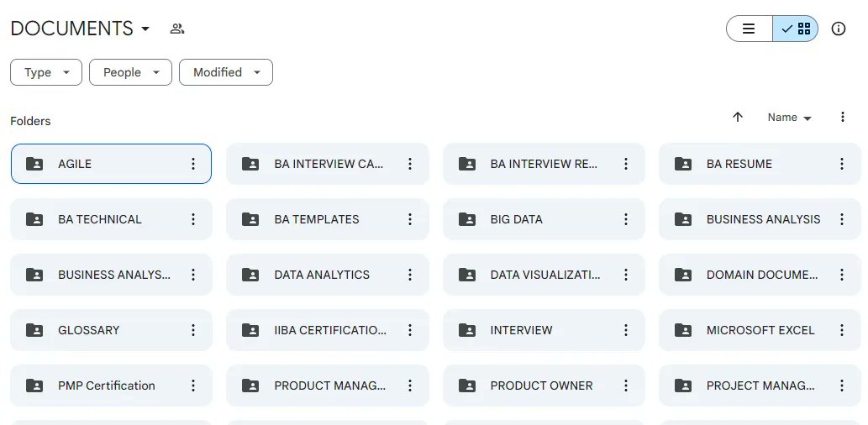Open the Modified filter dropdown
Viewport: 868px width, 425px height.
226,72
